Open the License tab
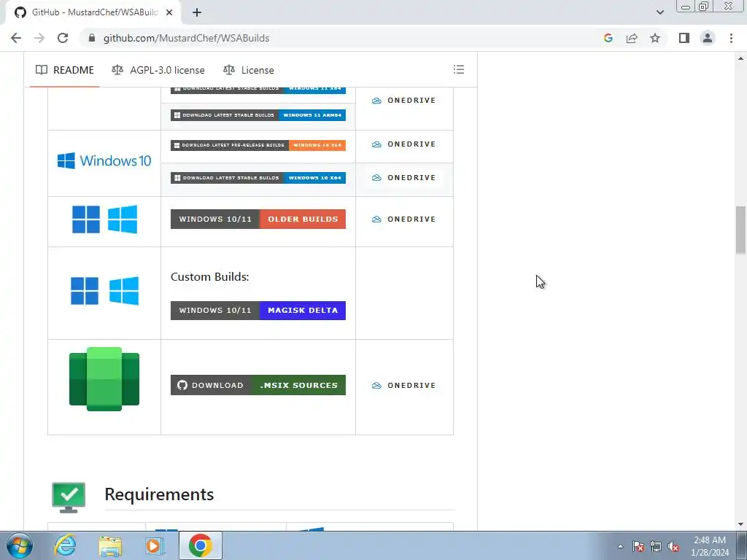Viewport: 747px width, 560px height. (249, 70)
